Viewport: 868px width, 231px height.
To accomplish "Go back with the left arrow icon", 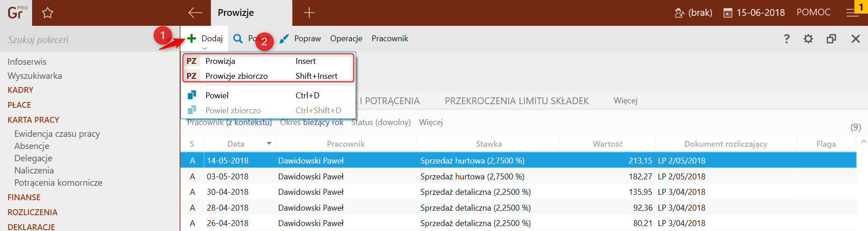I will point(195,13).
